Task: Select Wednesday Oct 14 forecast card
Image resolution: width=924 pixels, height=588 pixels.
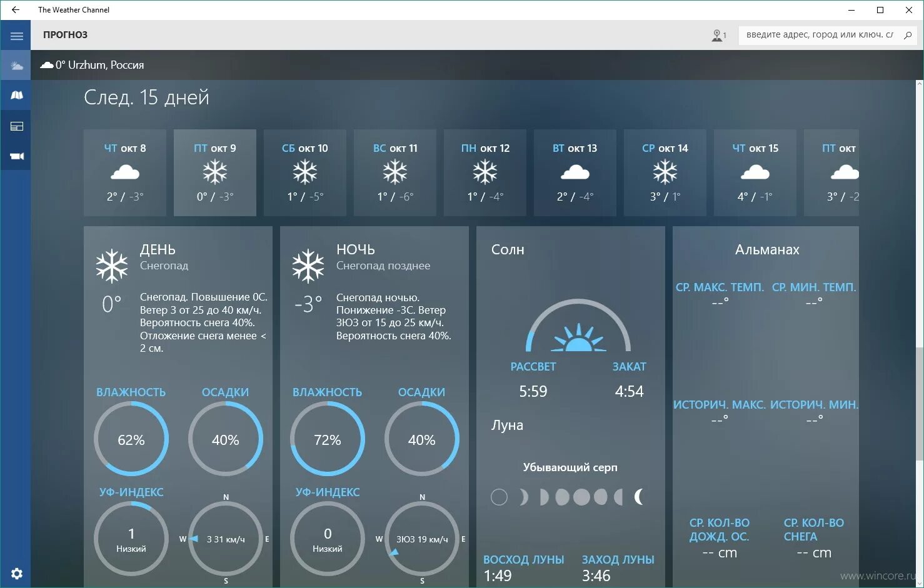Action: point(665,172)
